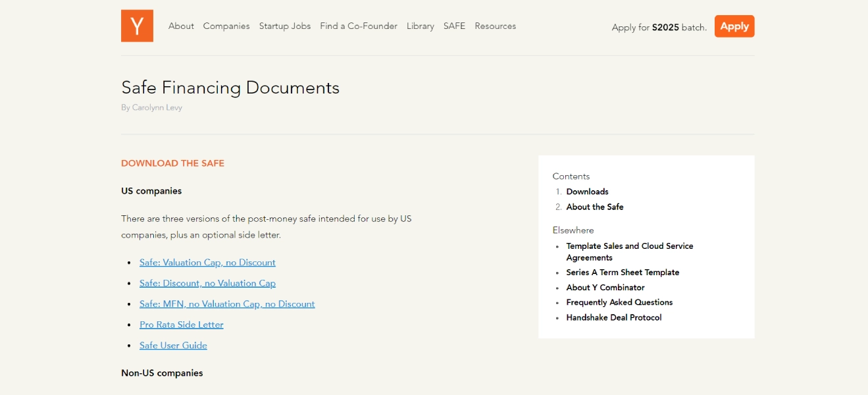Click the Safe Financing Documents heading

[x=230, y=88]
